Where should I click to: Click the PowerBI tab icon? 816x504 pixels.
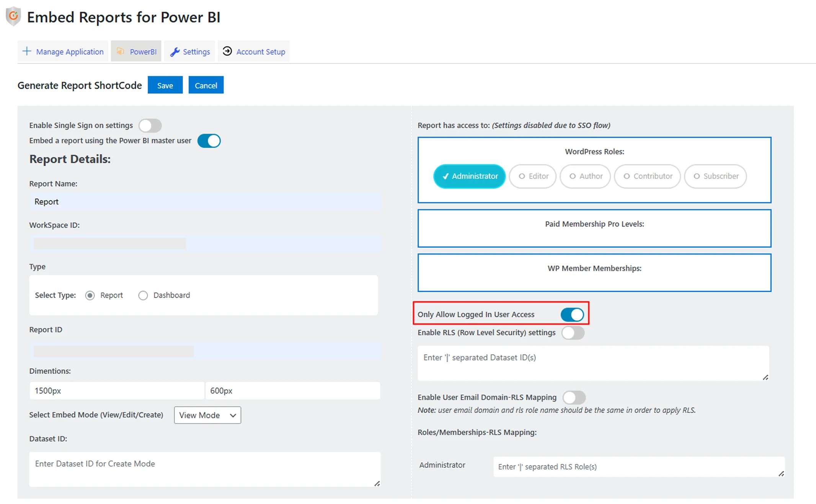(x=121, y=51)
